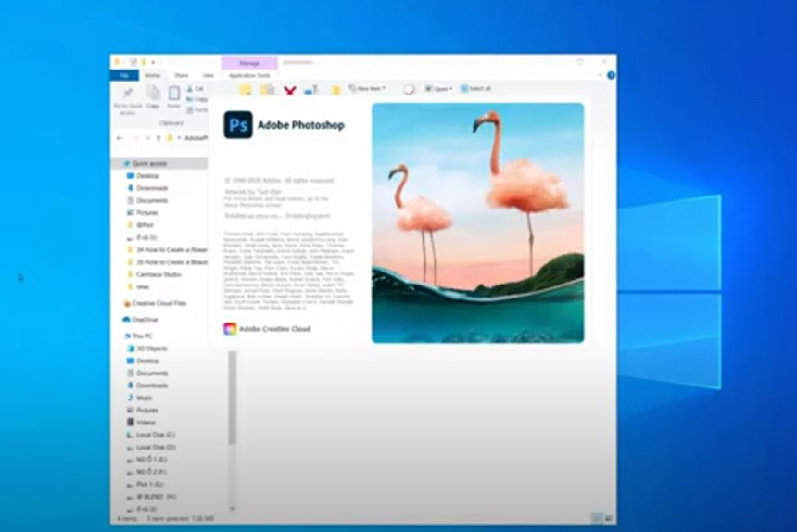797x532 pixels.
Task: Click the red X Delete icon in ribbon
Action: (x=290, y=91)
